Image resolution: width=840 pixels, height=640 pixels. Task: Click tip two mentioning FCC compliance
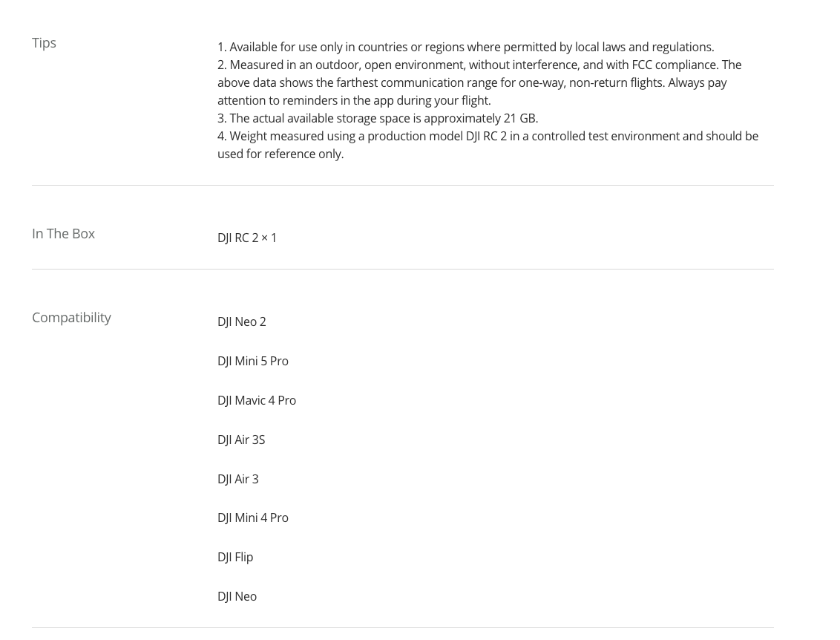coord(479,65)
